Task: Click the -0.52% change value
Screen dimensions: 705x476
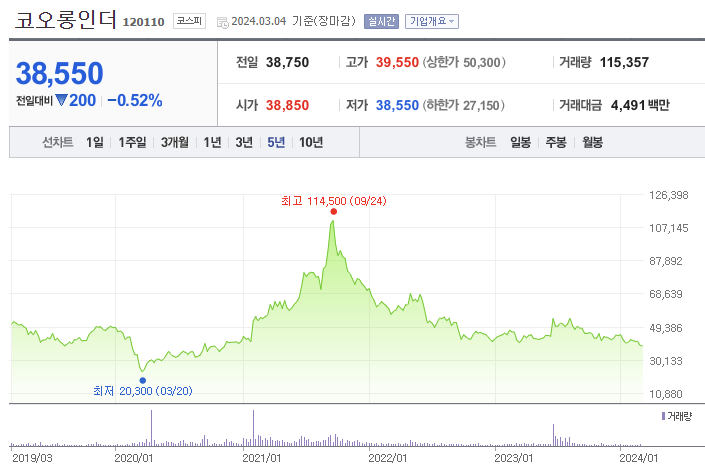Action: tap(134, 100)
